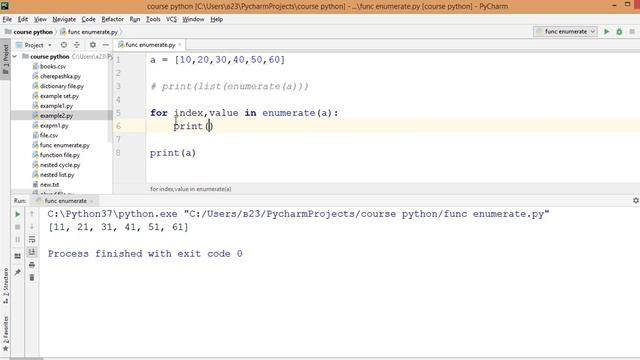The image size is (640, 360).
Task: Open the Refactor menu
Action: 112,19
